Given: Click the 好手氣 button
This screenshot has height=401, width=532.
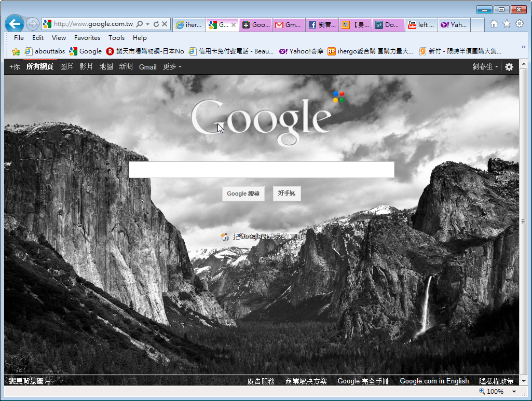Looking at the screenshot, I should click(x=287, y=193).
